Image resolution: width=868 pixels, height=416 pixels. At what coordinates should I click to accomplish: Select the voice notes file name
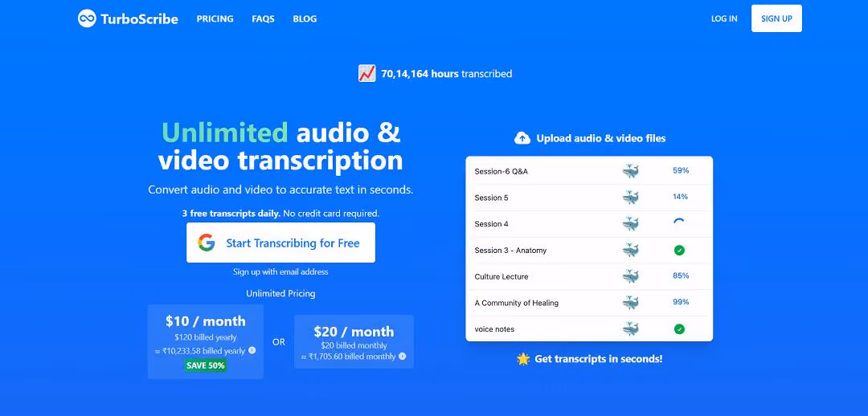click(x=494, y=329)
